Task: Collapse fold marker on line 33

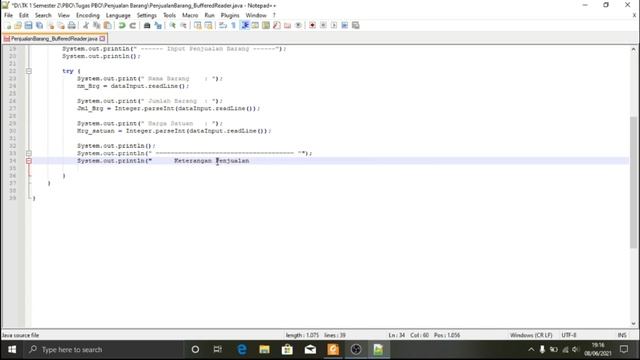Action: coord(29,153)
